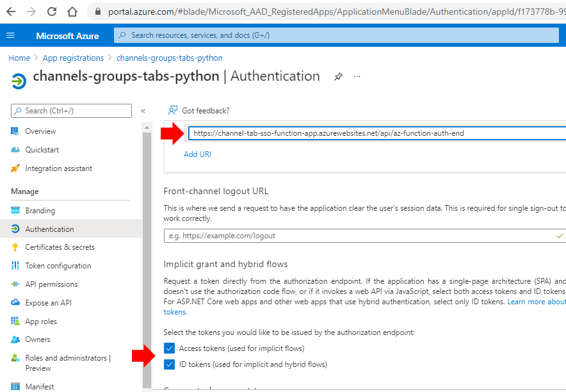Click the sidebar scrollbar up arrow
The width and height of the screenshot is (566, 392).
tap(147, 127)
